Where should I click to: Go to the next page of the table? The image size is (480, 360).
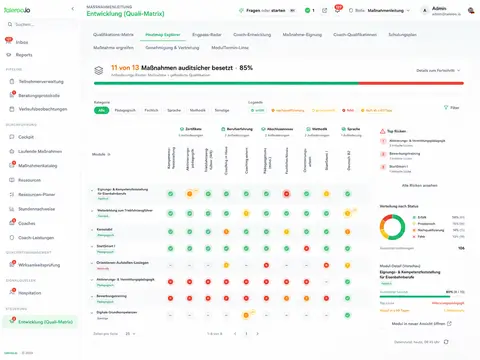[x=257, y=334]
